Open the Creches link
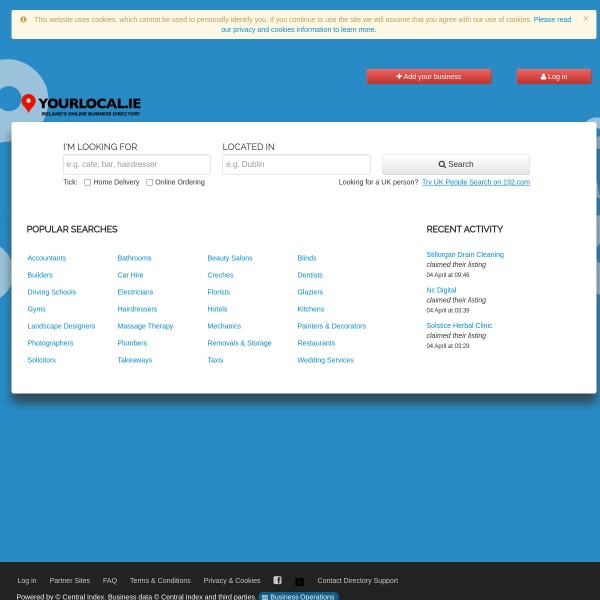This screenshot has height=600, width=600. [x=220, y=275]
